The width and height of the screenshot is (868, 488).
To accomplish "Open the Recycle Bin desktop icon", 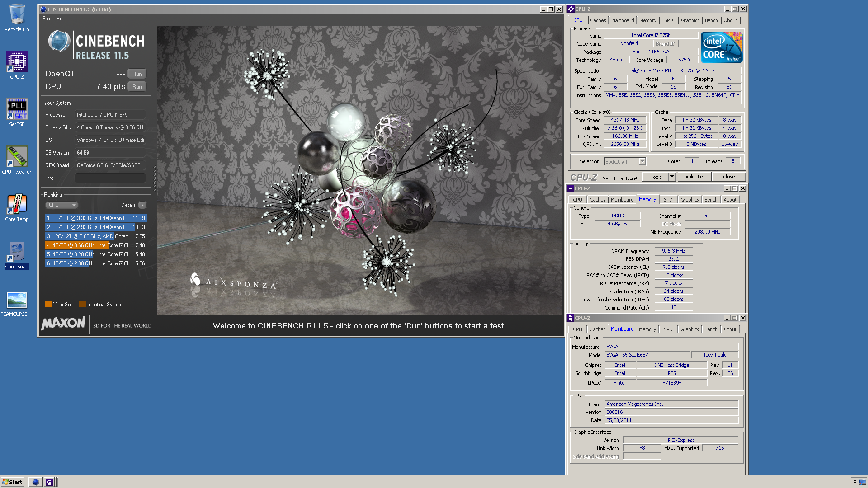I will pos(17,18).
